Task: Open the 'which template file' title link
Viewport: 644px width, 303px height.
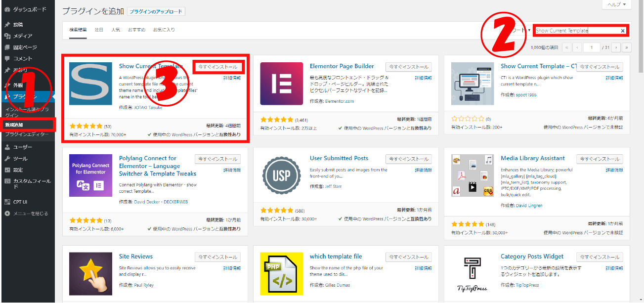Action: (x=336, y=257)
